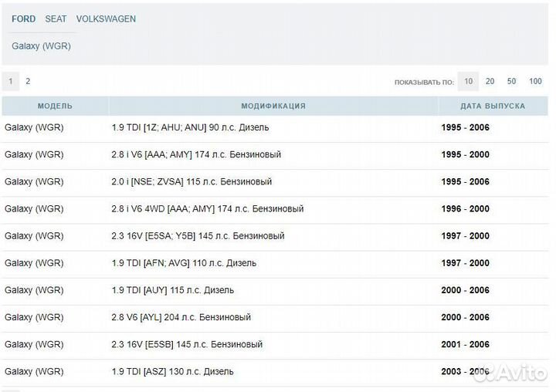Set results per page to 50
Viewport: 556px width, 392px height.
pyautogui.click(x=511, y=81)
